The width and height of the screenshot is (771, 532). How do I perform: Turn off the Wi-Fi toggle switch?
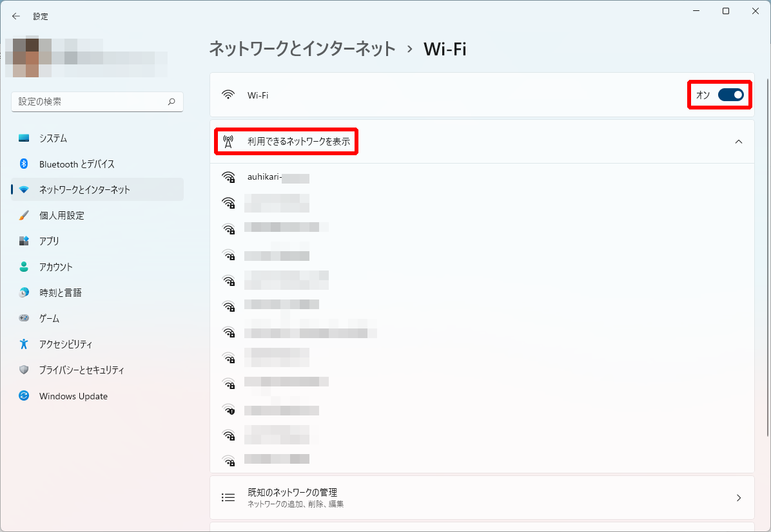[730, 95]
